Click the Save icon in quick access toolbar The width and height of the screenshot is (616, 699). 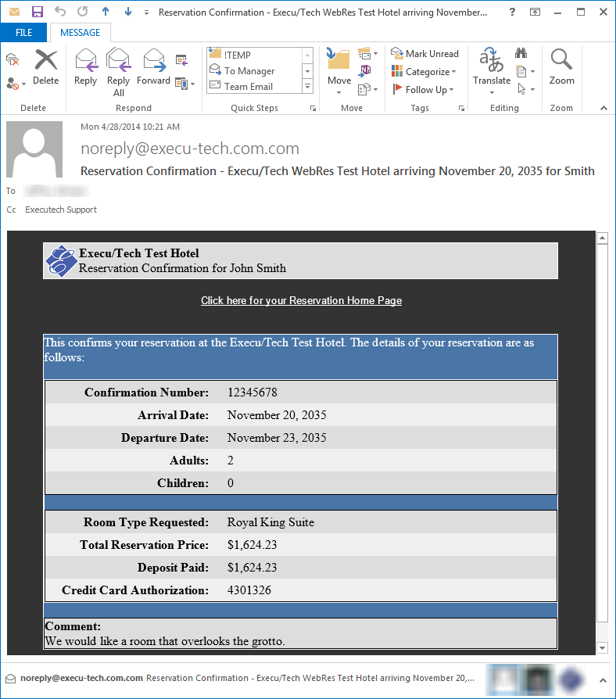(x=38, y=12)
